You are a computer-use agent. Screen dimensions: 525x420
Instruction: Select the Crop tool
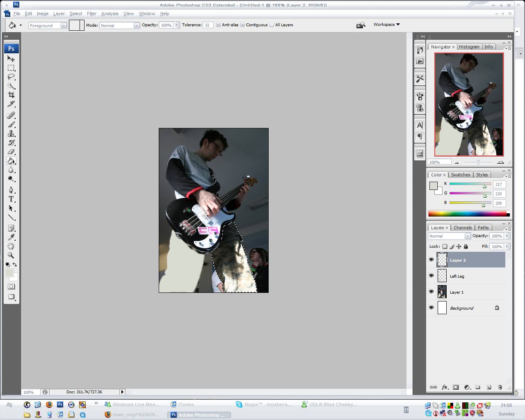[x=11, y=95]
